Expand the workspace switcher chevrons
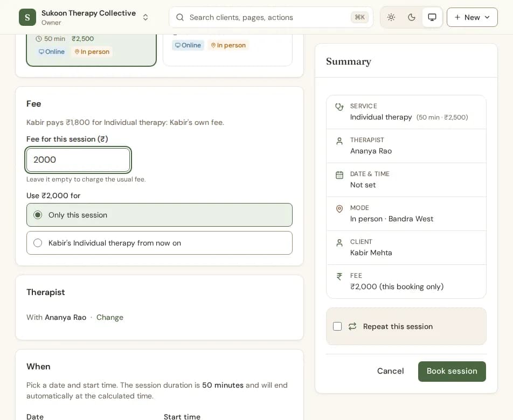 coord(145,17)
